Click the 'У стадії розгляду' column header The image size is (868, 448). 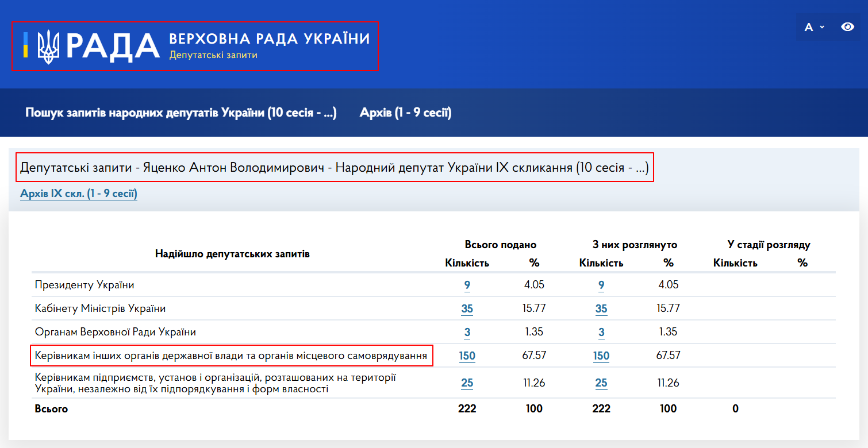pos(769,245)
